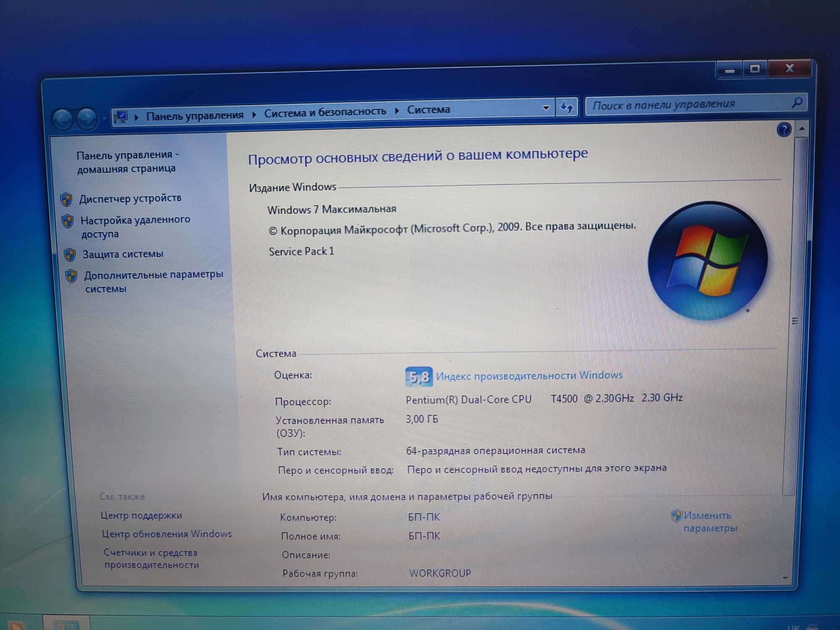840x630 pixels.
Task: Click the 5,8 performance score badge
Action: point(418,377)
